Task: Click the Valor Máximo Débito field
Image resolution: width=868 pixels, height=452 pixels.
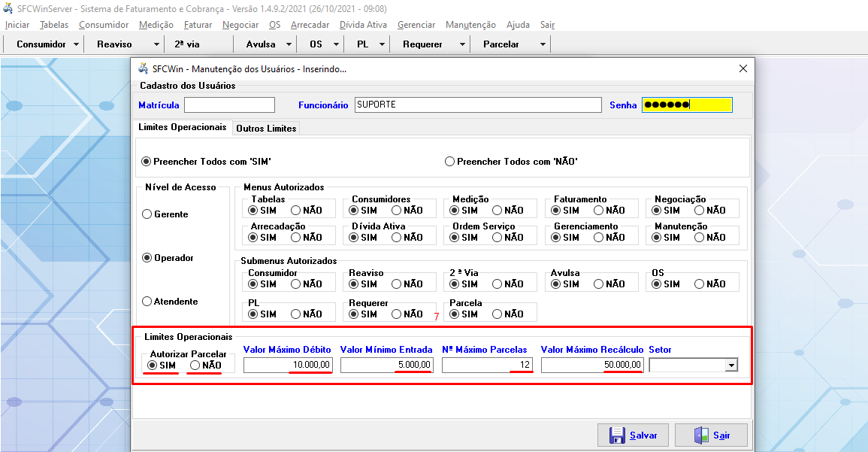Action: [287, 365]
